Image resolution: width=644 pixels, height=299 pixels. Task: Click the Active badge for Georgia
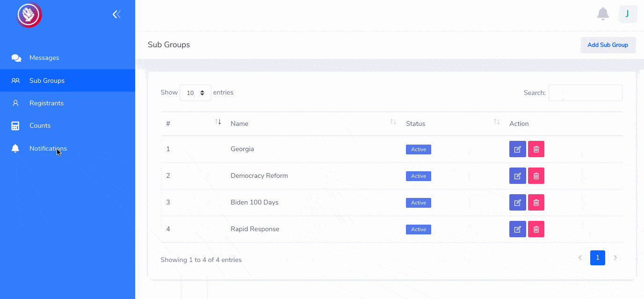coord(419,149)
